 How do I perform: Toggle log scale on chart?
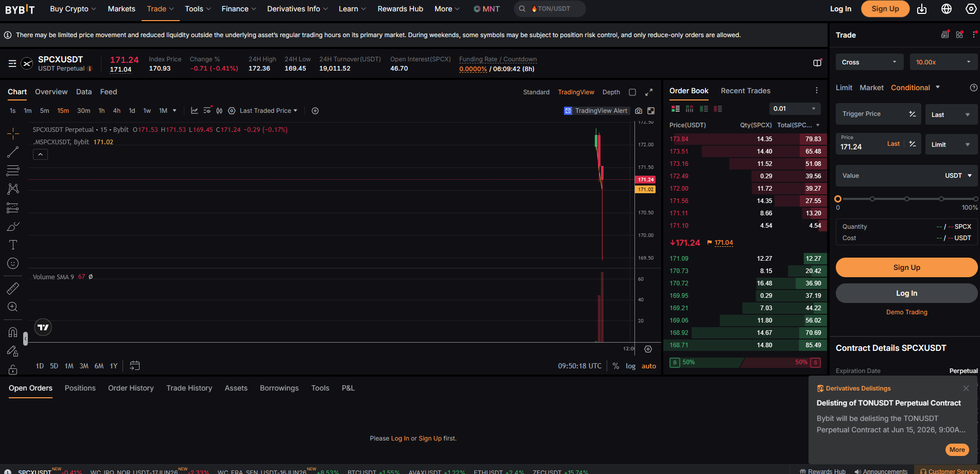630,366
